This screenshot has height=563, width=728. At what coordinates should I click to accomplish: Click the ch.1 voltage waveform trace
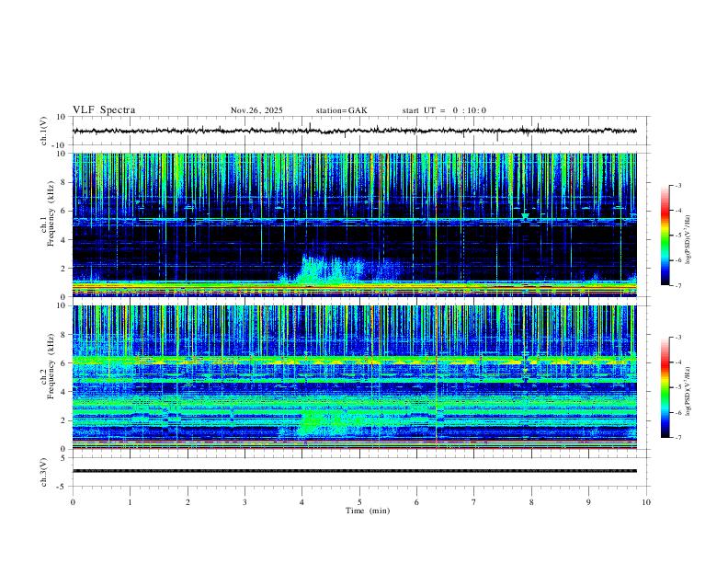coord(354,131)
